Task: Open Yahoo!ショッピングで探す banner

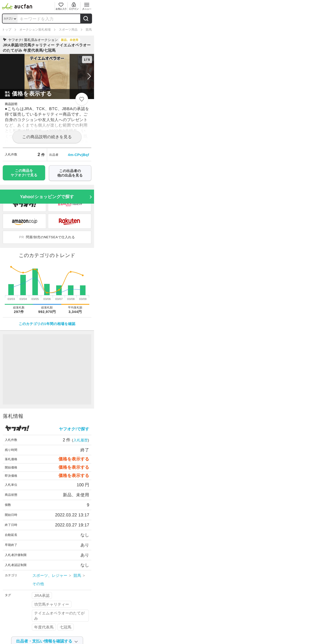Action: click(x=47, y=197)
